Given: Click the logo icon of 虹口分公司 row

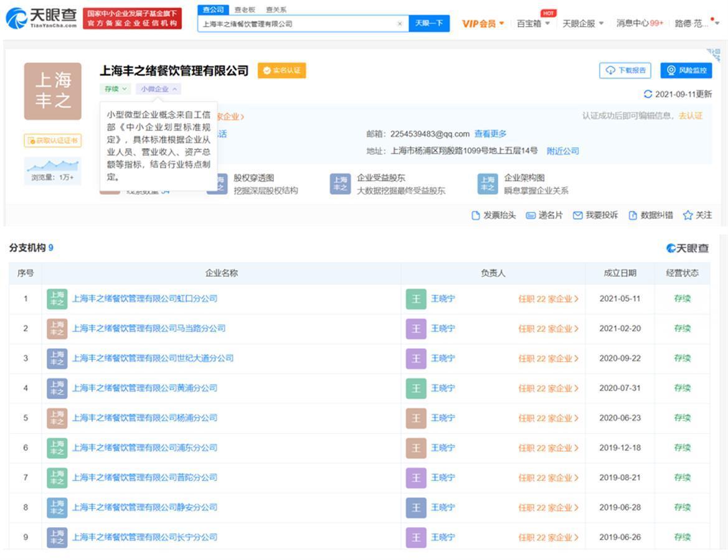Looking at the screenshot, I should [57, 299].
